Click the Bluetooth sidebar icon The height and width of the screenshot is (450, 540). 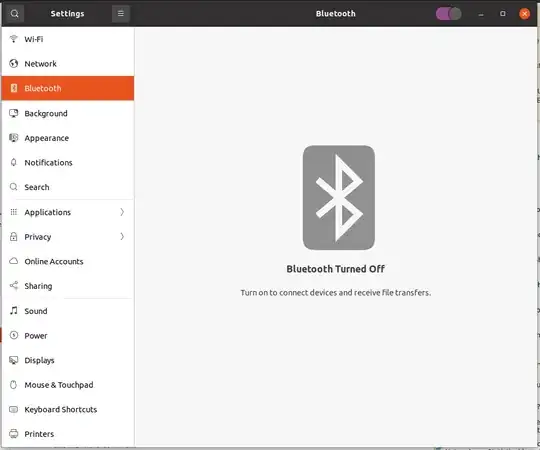coord(13,88)
